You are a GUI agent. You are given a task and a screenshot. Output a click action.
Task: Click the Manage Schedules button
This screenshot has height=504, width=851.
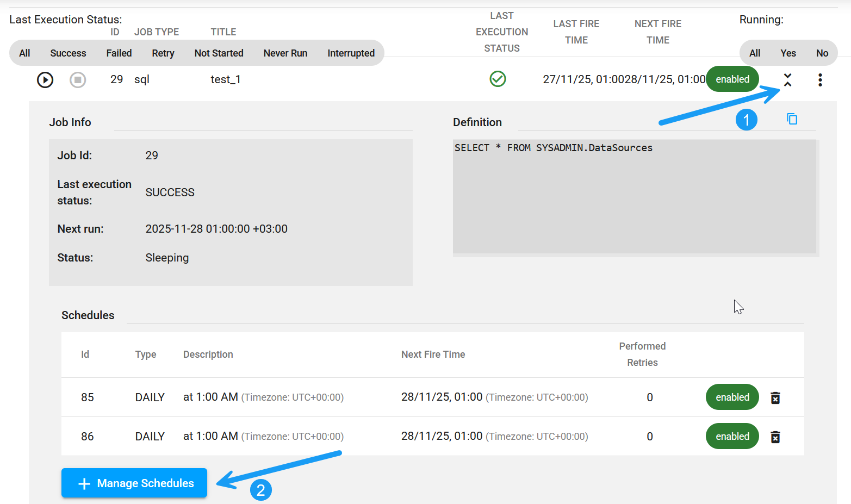click(x=134, y=483)
